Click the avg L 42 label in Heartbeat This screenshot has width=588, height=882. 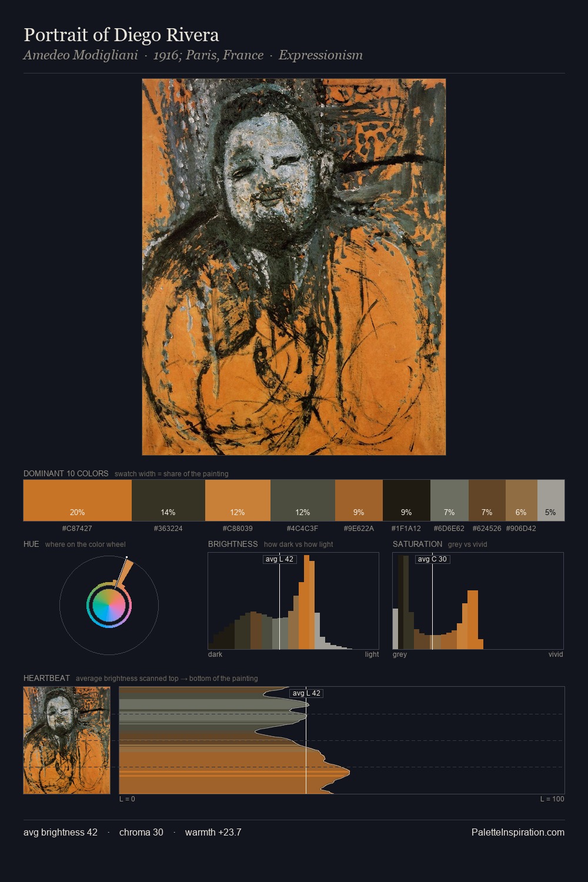coord(306,693)
